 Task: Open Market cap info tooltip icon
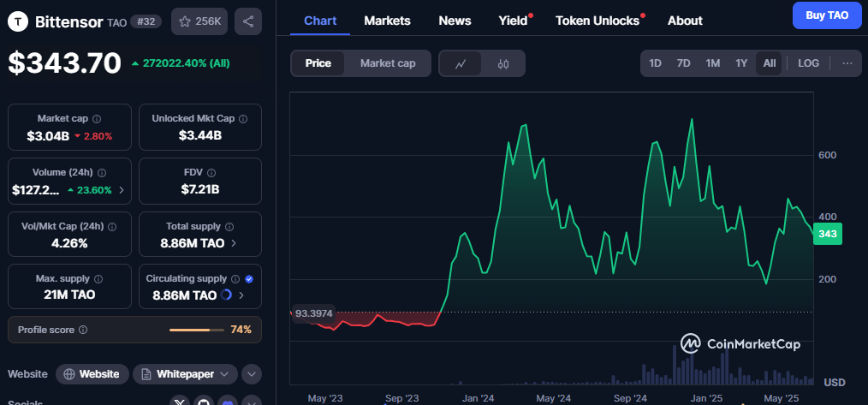(x=97, y=118)
